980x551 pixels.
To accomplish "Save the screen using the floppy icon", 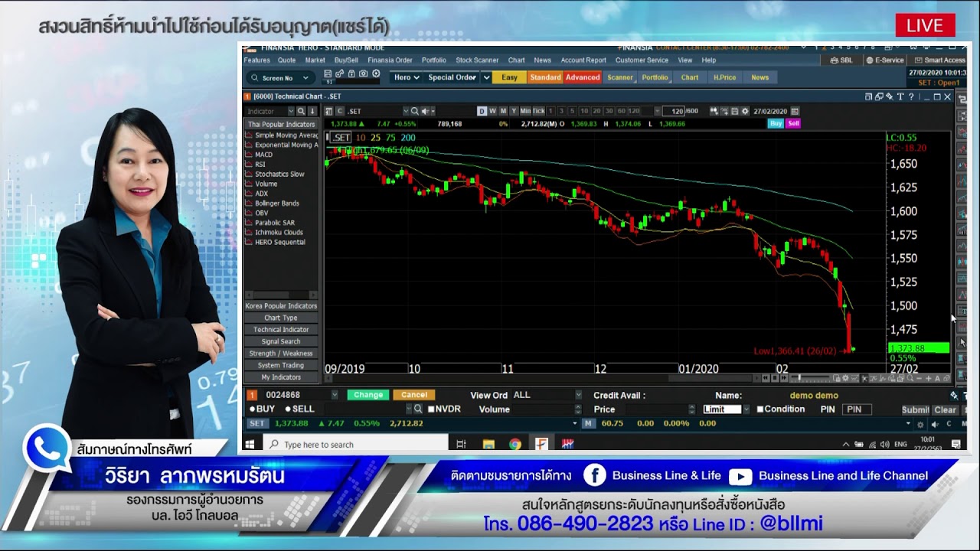I will [328, 73].
